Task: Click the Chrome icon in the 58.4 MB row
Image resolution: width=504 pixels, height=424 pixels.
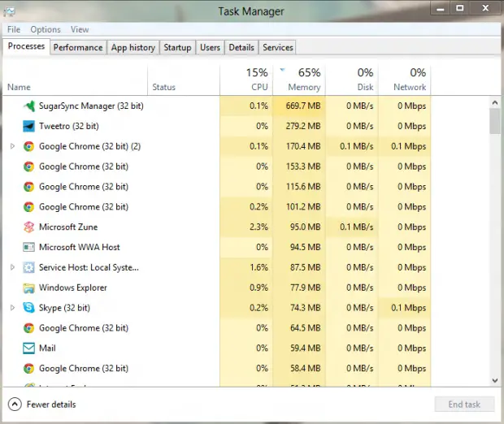Action: (29, 369)
